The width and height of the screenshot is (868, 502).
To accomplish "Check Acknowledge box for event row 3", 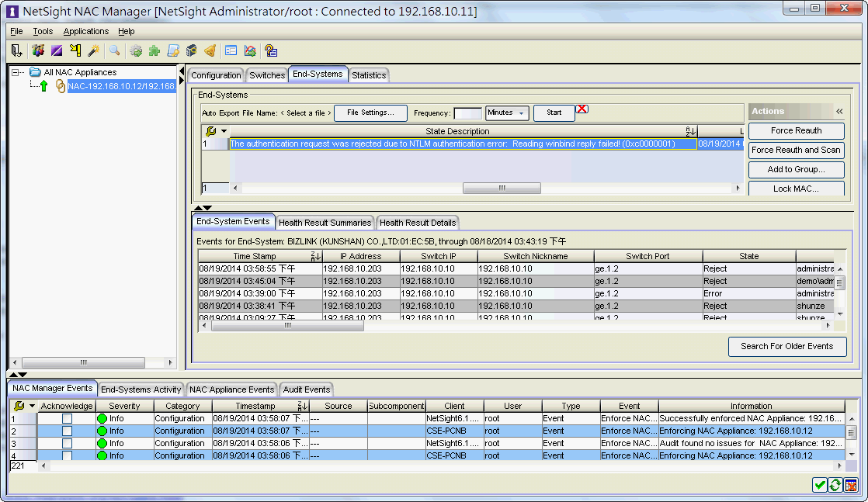I will click(x=67, y=443).
